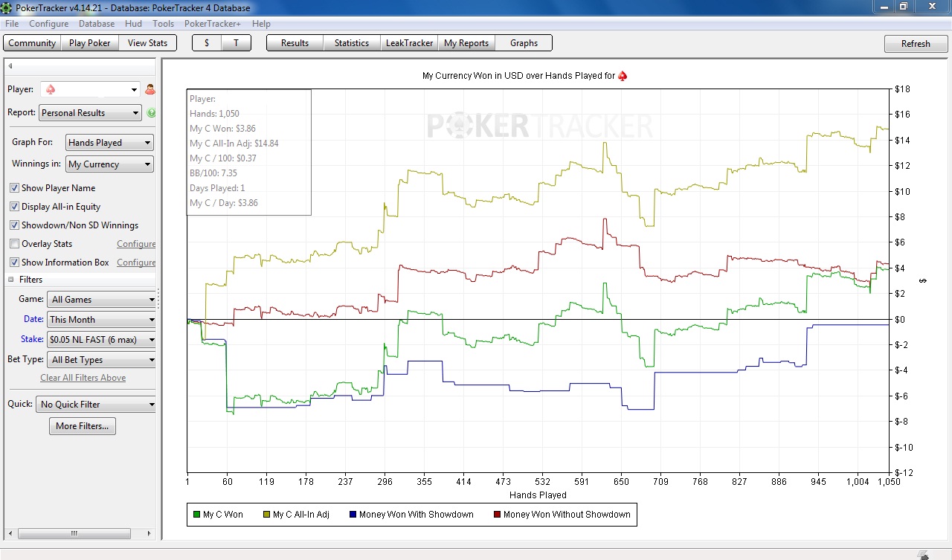Open the My Reports section
Image resolution: width=952 pixels, height=560 pixels.
tap(466, 43)
